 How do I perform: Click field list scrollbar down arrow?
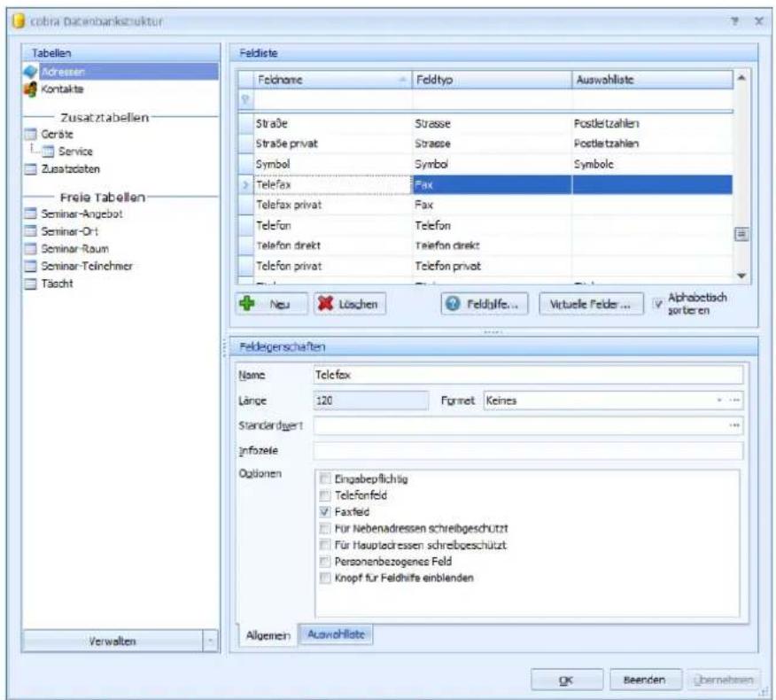[x=741, y=276]
